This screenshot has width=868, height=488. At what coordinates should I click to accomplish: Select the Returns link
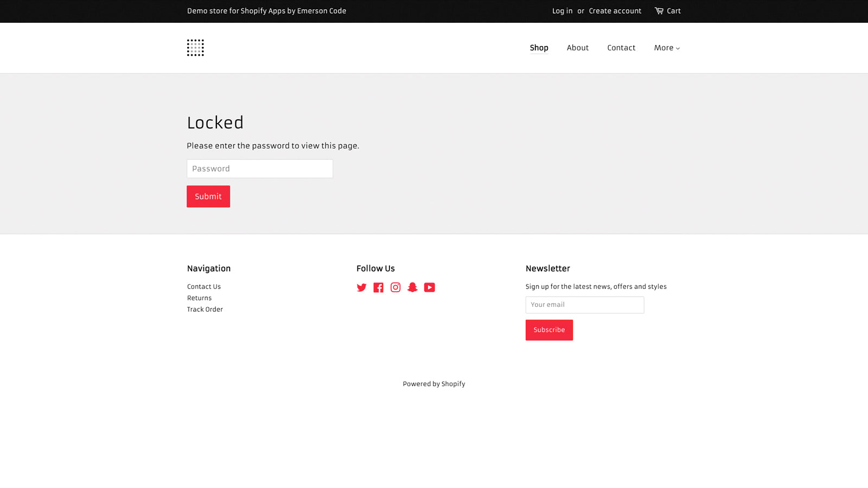(199, 298)
